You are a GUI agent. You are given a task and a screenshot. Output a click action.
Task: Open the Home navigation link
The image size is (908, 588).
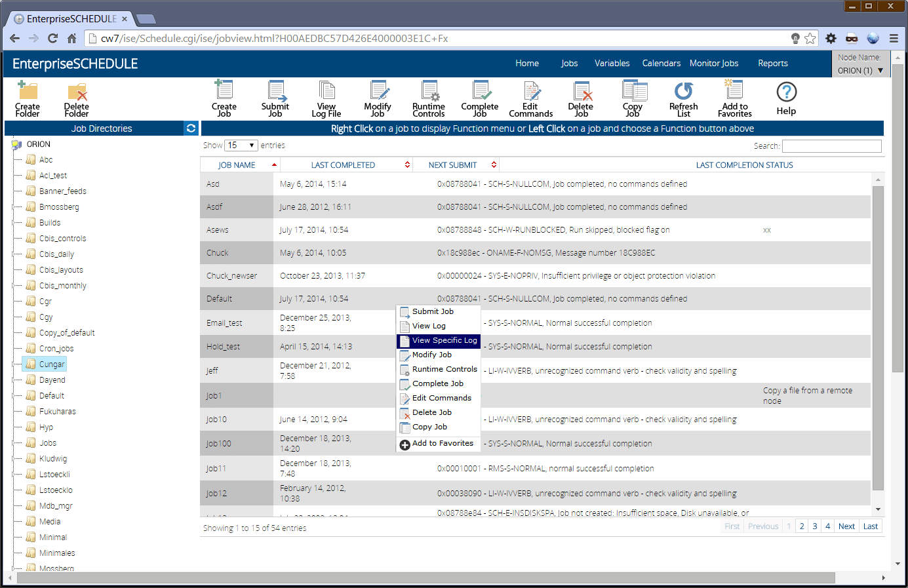tap(527, 64)
